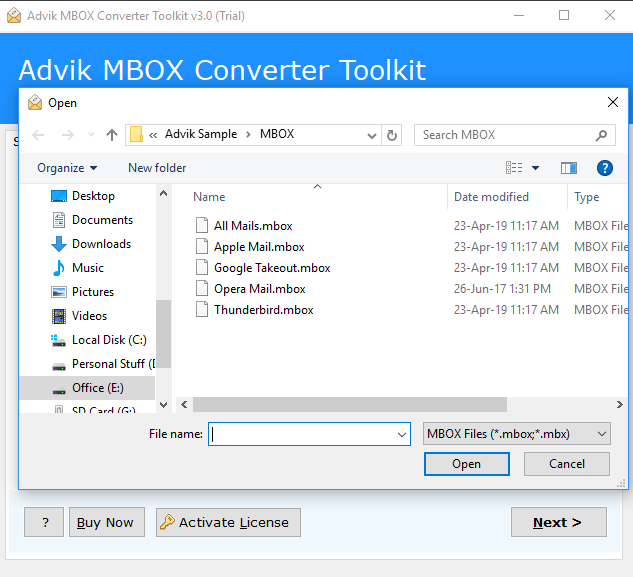This screenshot has width=633, height=577.
Task: Click the Back navigation arrow
Action: (38, 134)
